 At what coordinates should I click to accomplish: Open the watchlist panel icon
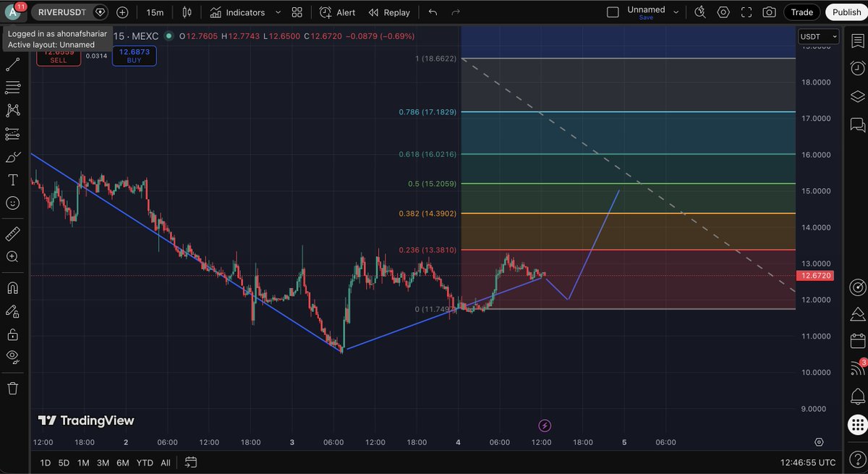858,41
